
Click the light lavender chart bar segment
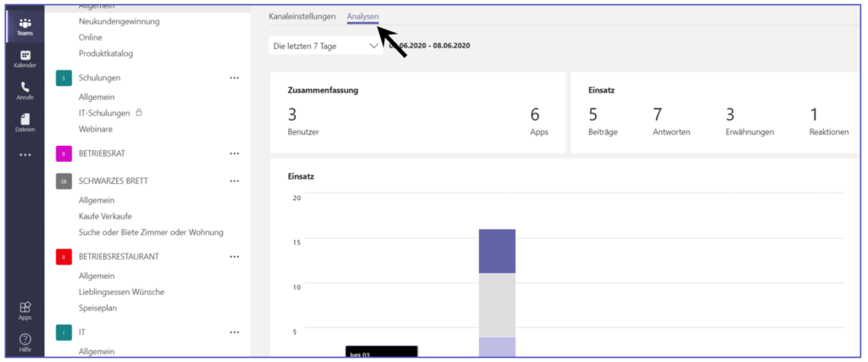tap(497, 347)
